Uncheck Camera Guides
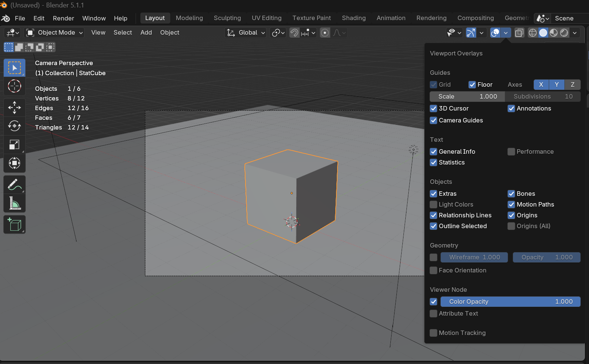589x364 pixels. coord(433,120)
